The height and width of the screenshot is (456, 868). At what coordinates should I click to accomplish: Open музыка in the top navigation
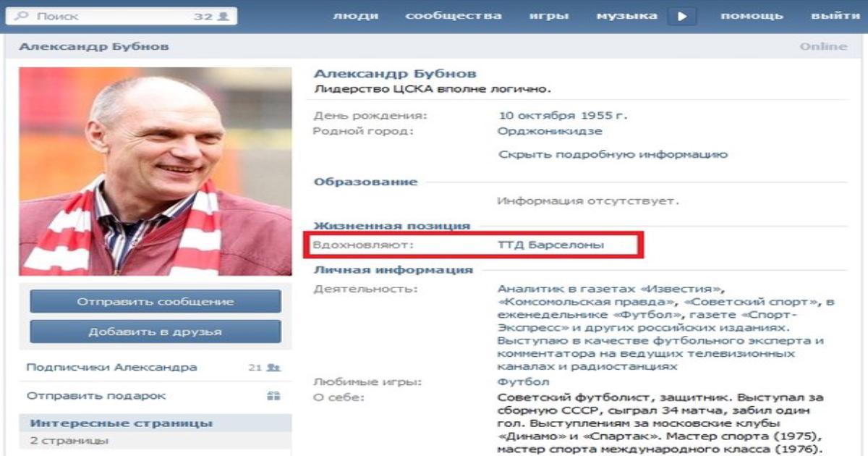tap(626, 16)
